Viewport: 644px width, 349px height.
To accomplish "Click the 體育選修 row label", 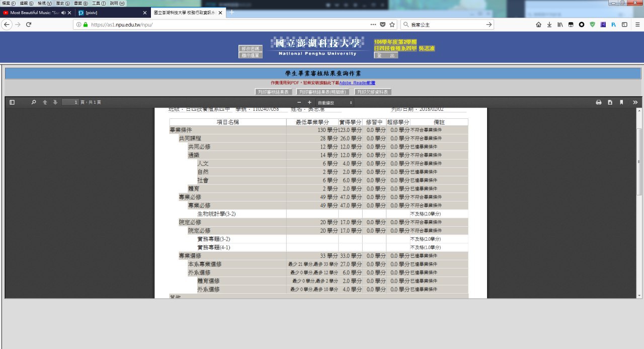I will click(208, 281).
